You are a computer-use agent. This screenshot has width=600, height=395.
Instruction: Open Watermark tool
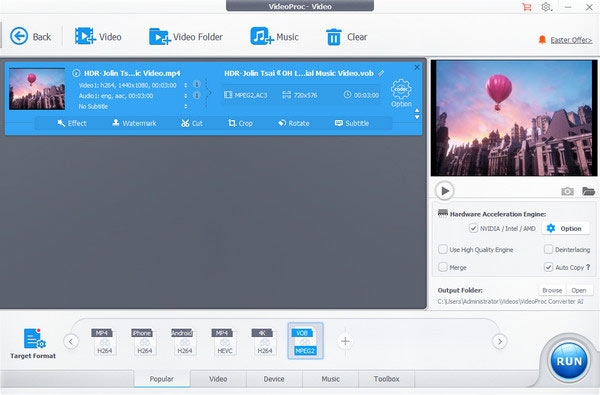(x=134, y=123)
